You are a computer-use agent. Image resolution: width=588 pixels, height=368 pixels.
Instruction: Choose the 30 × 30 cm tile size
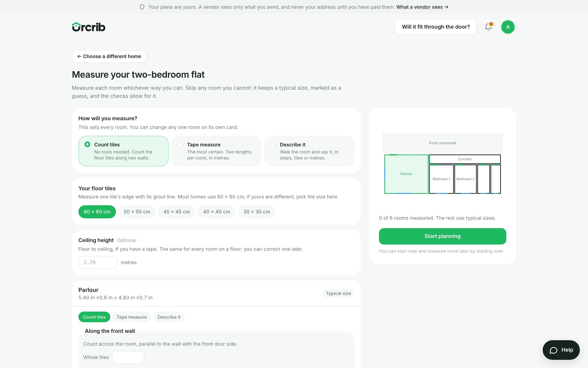click(x=256, y=212)
